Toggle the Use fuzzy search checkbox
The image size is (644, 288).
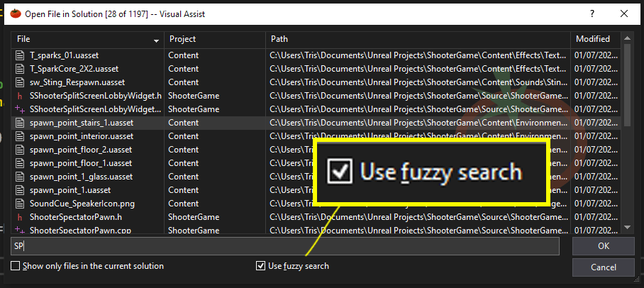[x=261, y=266]
